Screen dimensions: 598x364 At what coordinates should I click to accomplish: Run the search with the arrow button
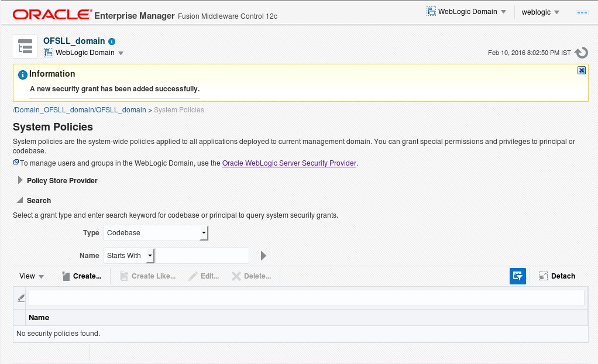click(x=263, y=256)
